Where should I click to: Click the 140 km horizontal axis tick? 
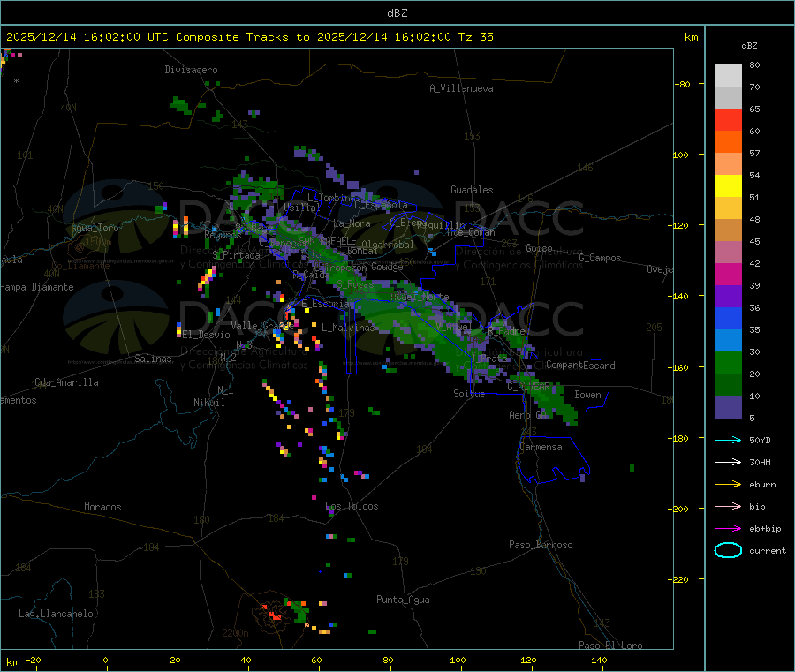point(599,660)
